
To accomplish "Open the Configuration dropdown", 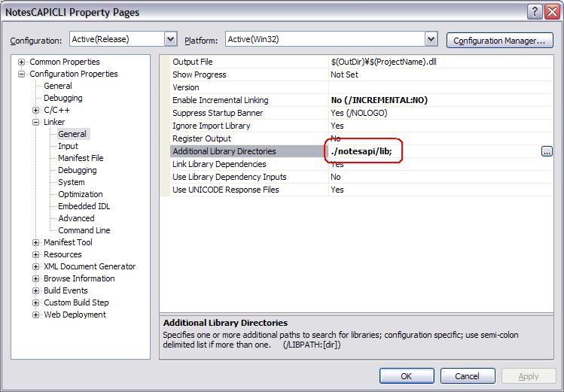I will 171,39.
